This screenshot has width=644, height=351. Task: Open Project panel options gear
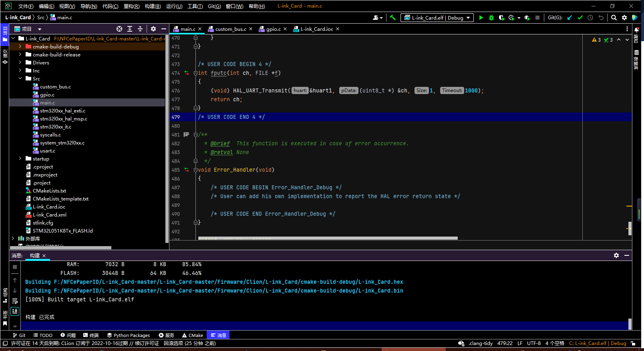[x=153, y=29]
